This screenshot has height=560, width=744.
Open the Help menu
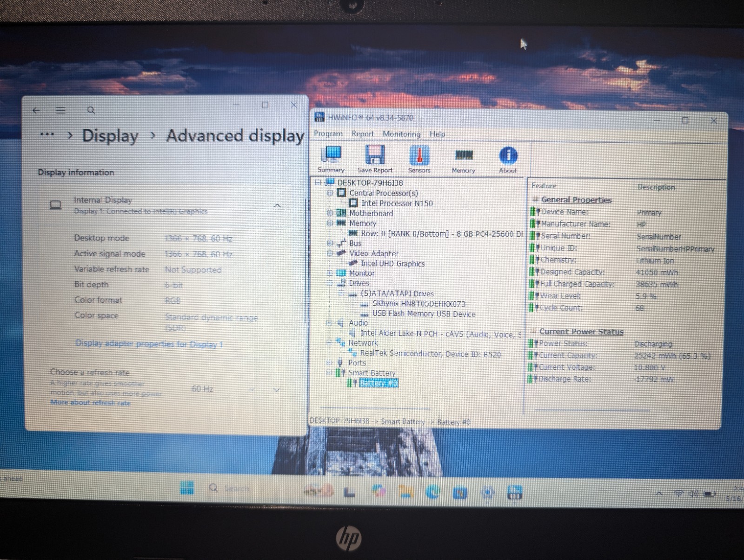point(437,134)
